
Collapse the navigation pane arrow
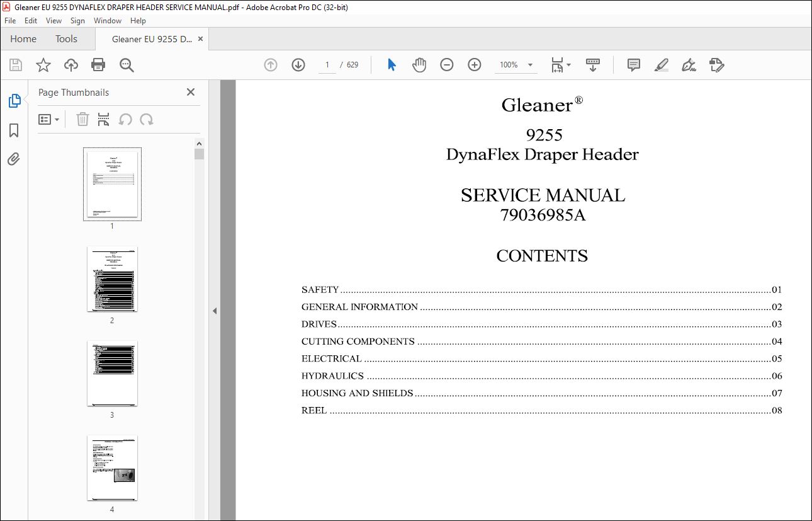coord(215,311)
